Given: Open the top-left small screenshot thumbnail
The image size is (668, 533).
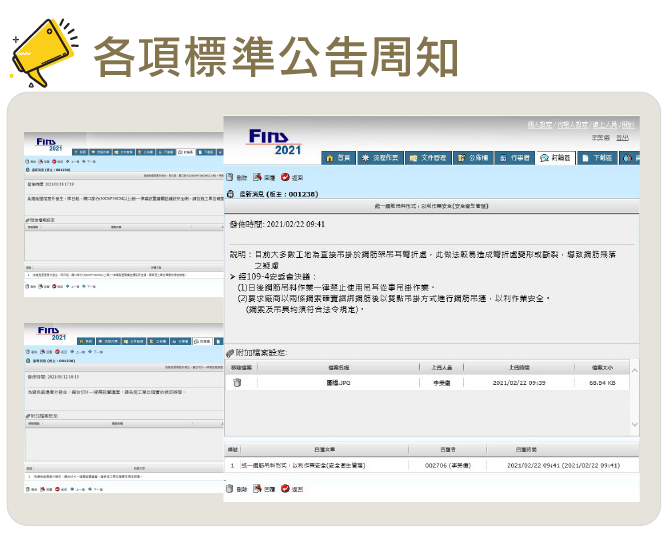Looking at the screenshot, I should pyautogui.click(x=120, y=215).
